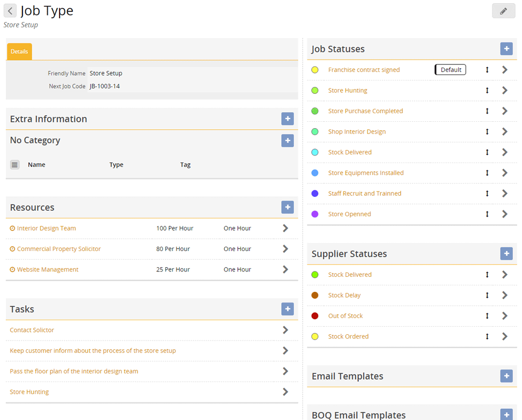Image resolution: width=522 pixels, height=420 pixels.
Task: Add a new Extra Information item
Action: (288, 119)
